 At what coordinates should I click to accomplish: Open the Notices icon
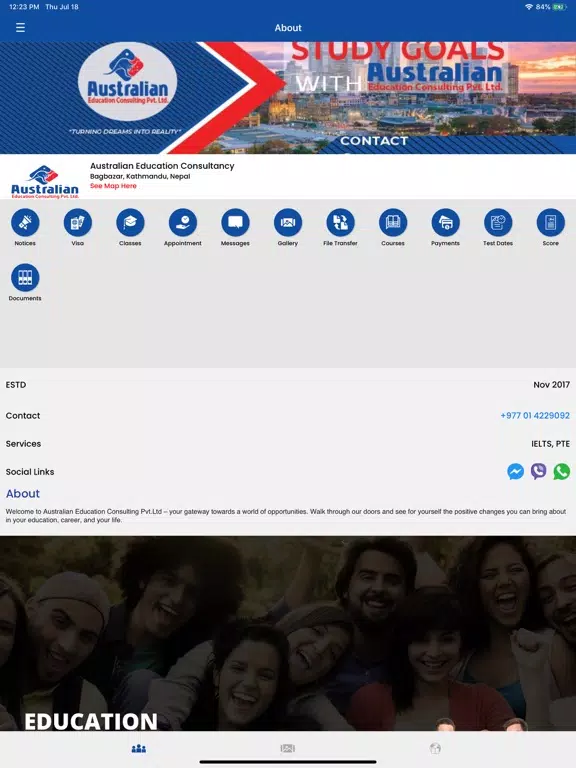pos(25,222)
